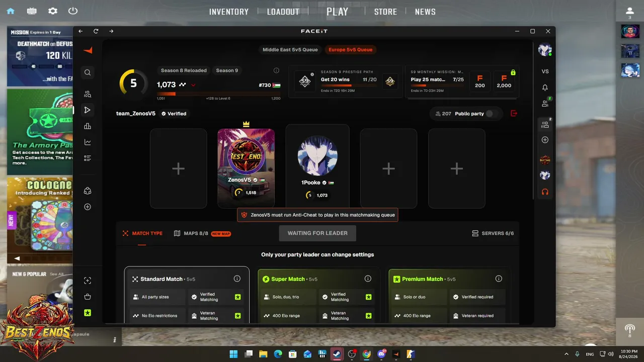Screen dimensions: 644x362
Task: Open the VS icon in right panel
Action: click(x=545, y=71)
